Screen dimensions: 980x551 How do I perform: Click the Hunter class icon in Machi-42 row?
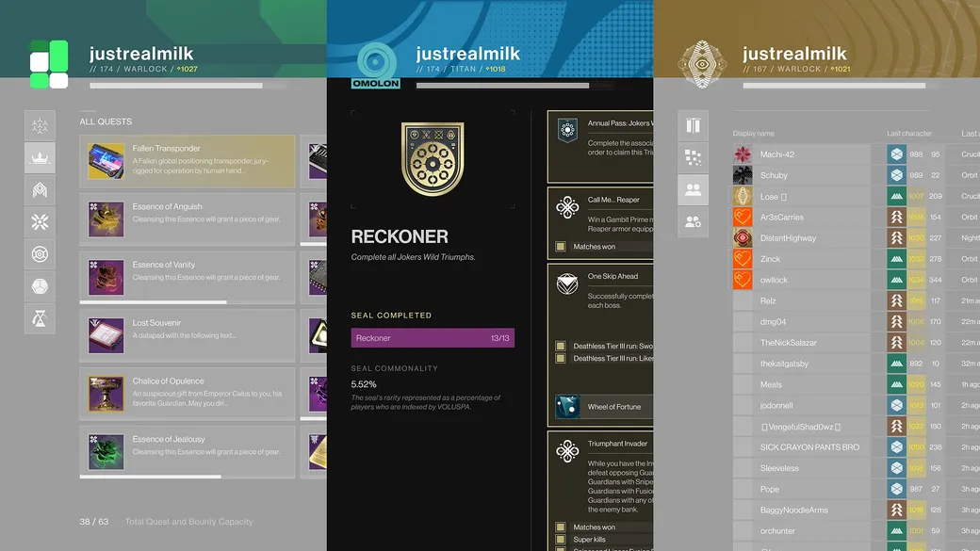coord(897,154)
